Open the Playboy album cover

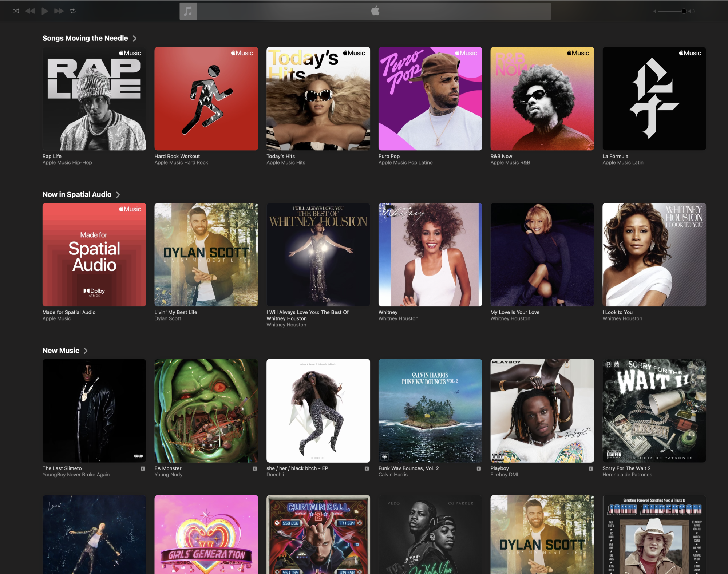[542, 411]
